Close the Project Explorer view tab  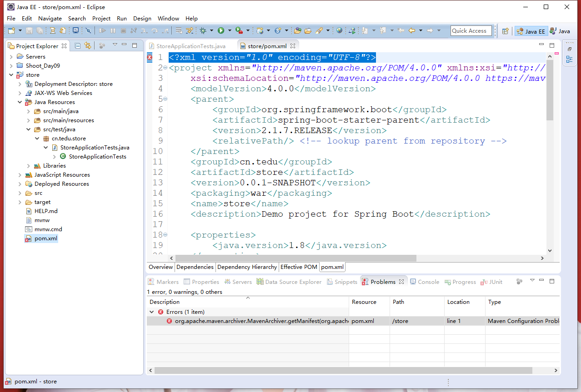pos(64,45)
